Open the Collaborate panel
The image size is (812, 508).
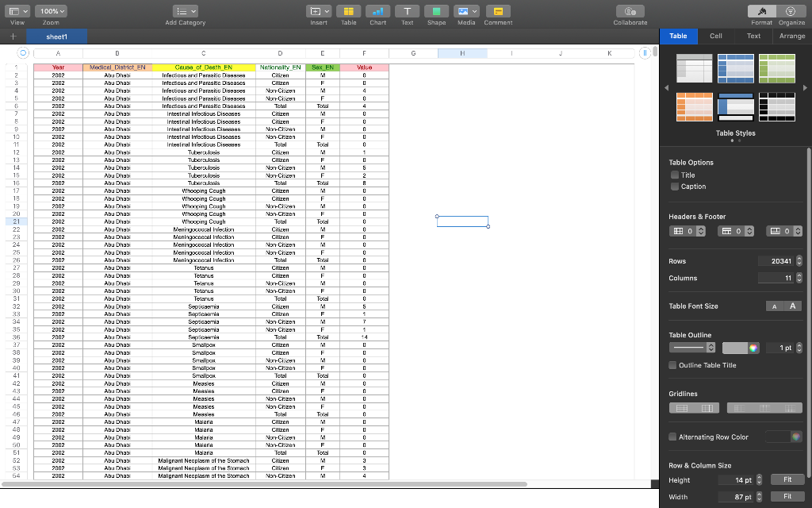tap(630, 11)
